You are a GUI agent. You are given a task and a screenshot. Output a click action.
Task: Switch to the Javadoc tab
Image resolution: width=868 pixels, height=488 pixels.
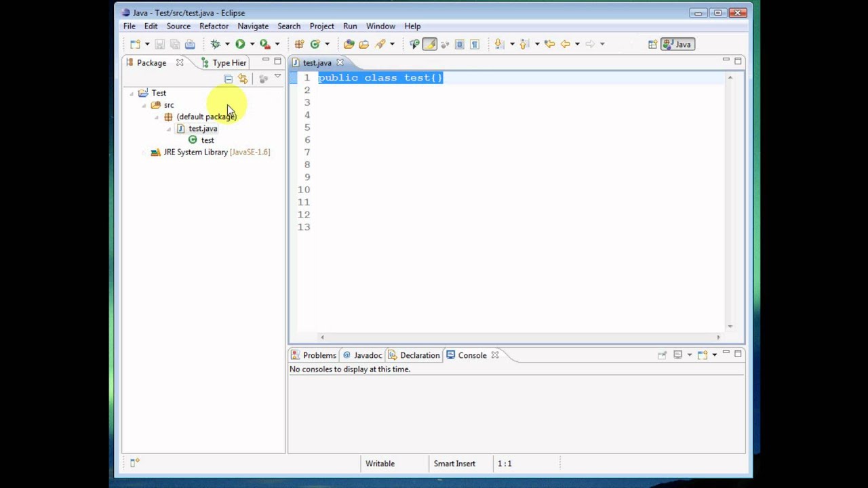362,355
